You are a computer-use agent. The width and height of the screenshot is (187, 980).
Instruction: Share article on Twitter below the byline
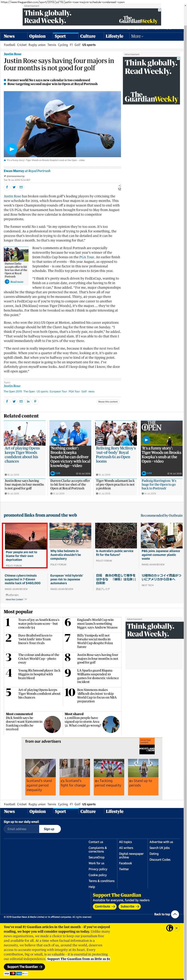tap(14, 187)
